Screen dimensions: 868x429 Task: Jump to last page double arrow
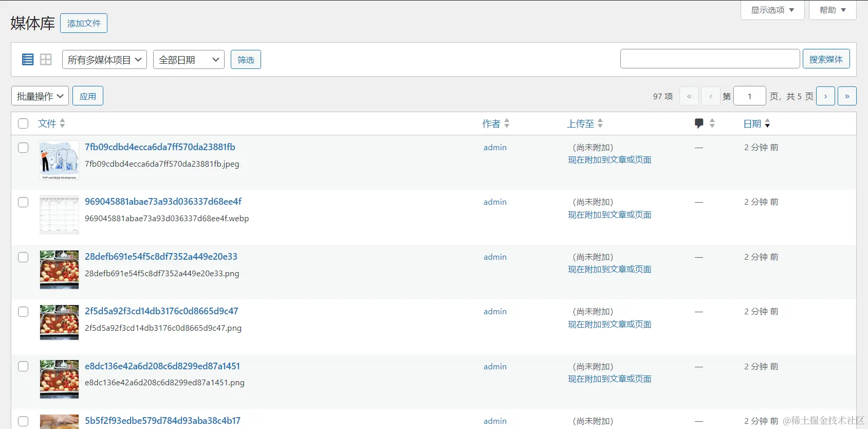(847, 96)
